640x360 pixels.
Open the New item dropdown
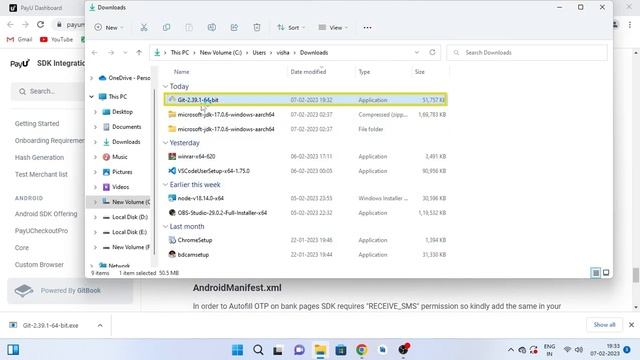pos(109,28)
